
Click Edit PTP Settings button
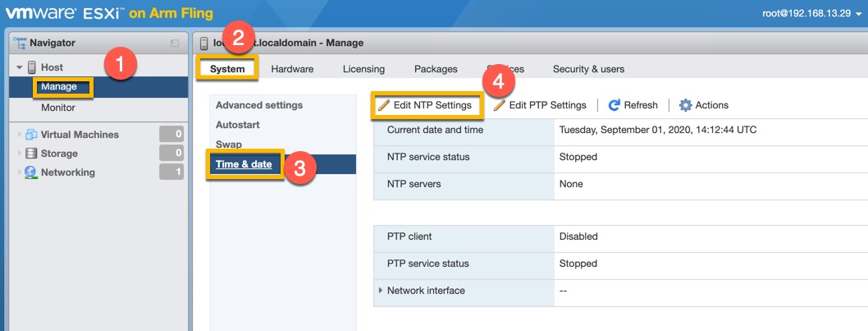point(540,105)
